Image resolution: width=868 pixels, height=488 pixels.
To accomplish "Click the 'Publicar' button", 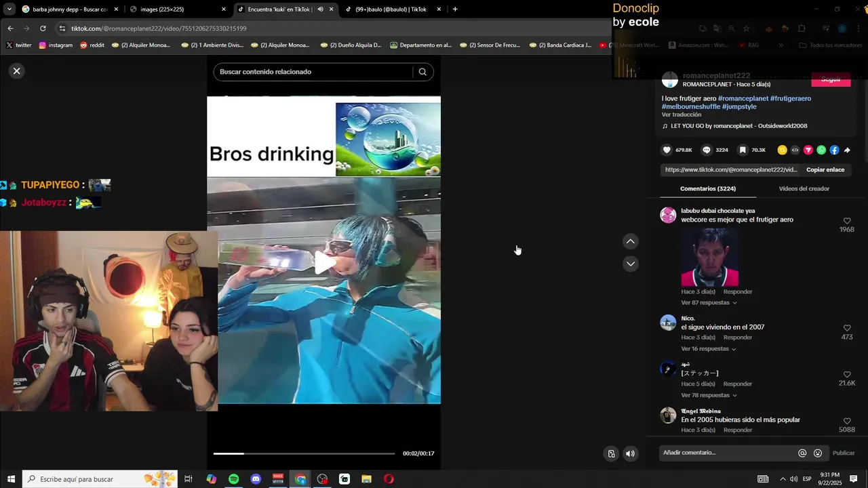I will click(844, 453).
